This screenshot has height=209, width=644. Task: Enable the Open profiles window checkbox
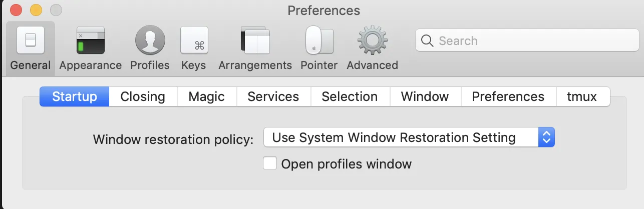pyautogui.click(x=270, y=163)
